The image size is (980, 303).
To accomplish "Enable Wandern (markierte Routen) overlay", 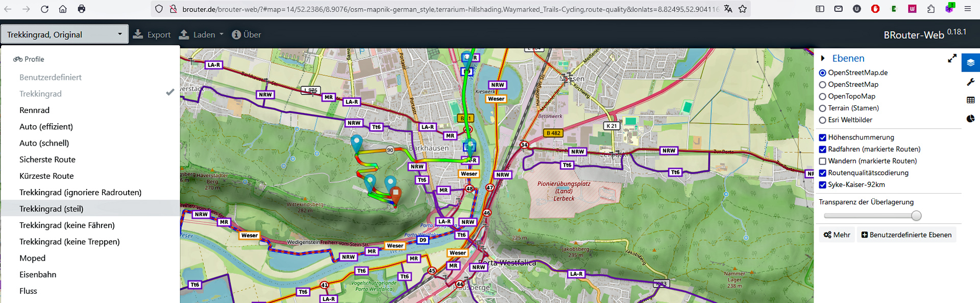I will click(822, 161).
